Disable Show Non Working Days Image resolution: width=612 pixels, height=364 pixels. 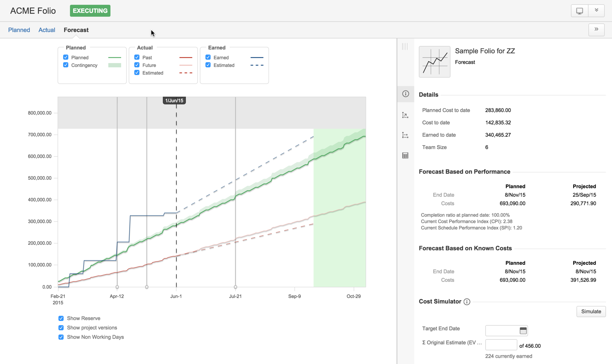pos(61,337)
